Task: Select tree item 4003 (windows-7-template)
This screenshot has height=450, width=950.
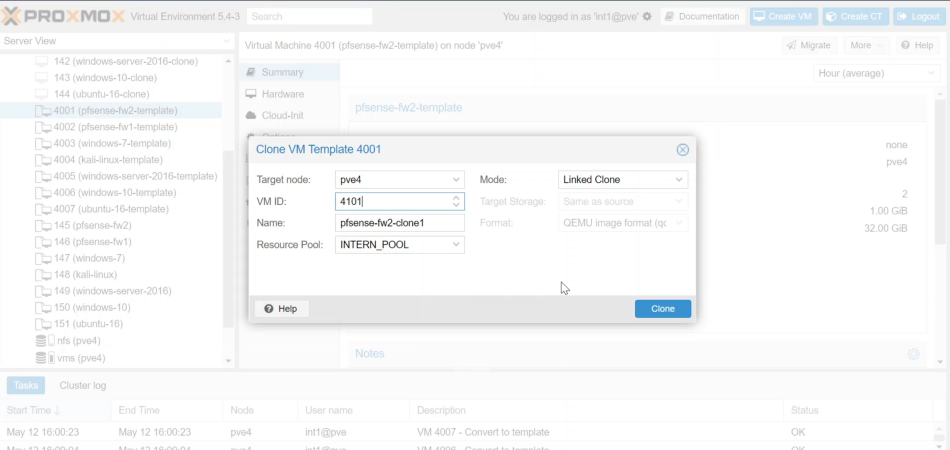Action: 112,144
